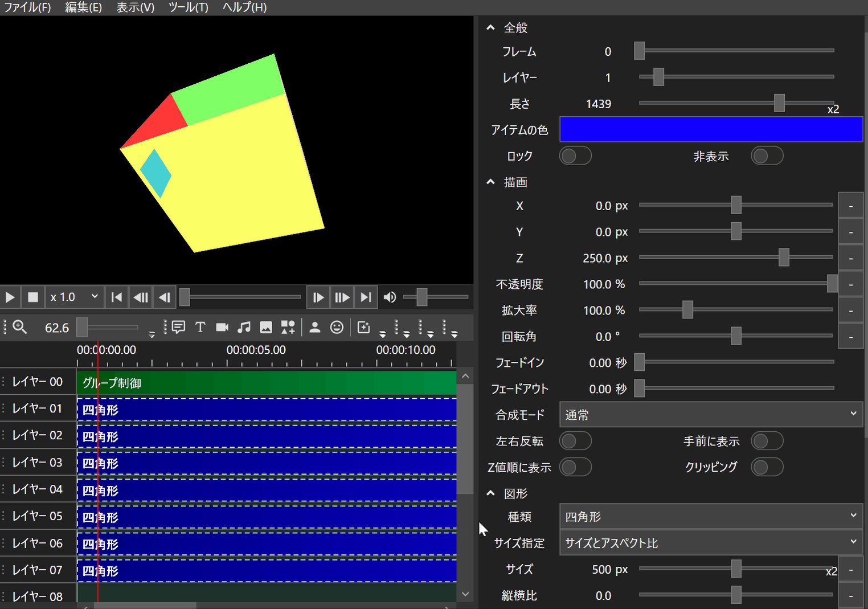Select the グループ制御 item on レイヤー 00

point(267,383)
